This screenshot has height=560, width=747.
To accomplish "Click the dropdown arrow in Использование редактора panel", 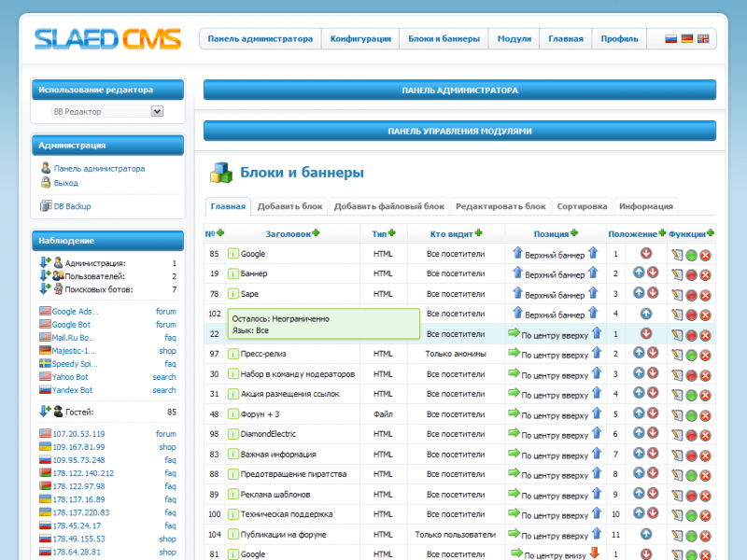I will point(155,109).
